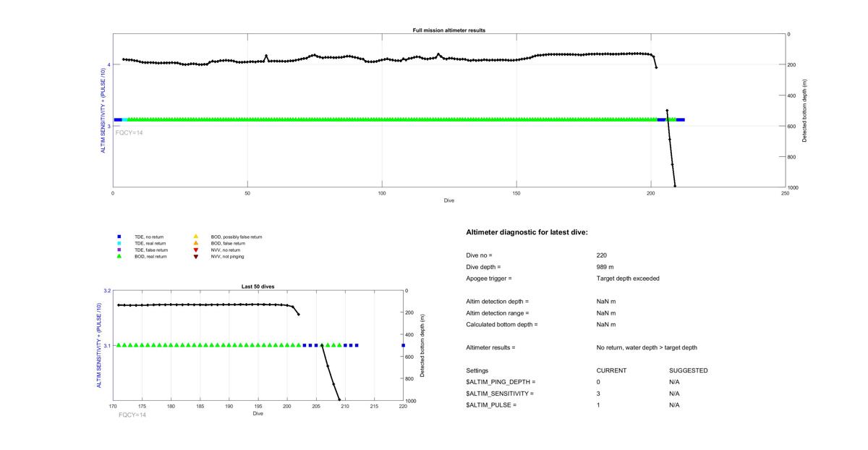The height and width of the screenshot is (450, 868).
Task: Click the 'Dive' x-axis label of full mission plot
Action: pyautogui.click(x=448, y=200)
